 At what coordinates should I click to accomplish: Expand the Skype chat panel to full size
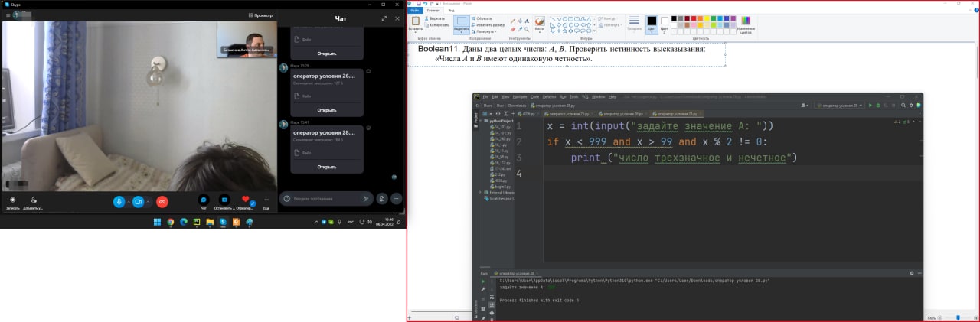[384, 18]
